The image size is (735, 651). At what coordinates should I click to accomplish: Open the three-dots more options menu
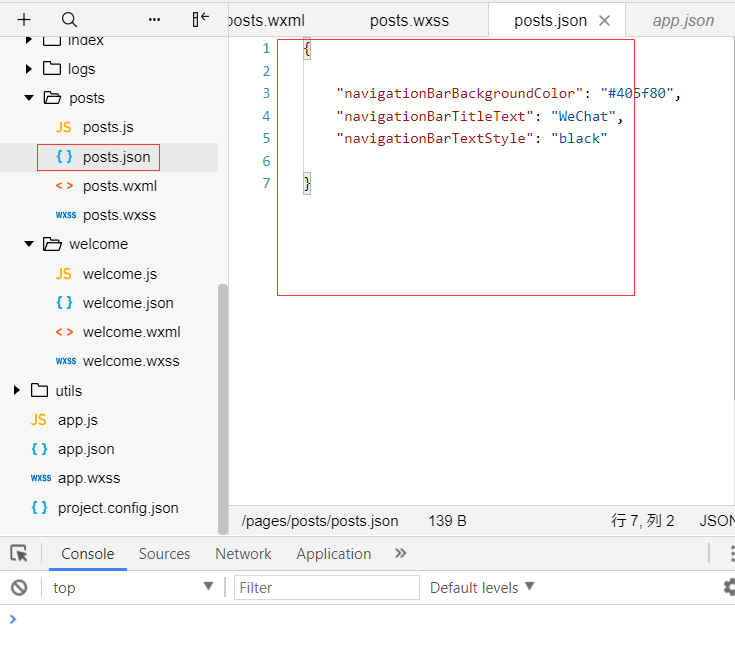[x=154, y=20]
